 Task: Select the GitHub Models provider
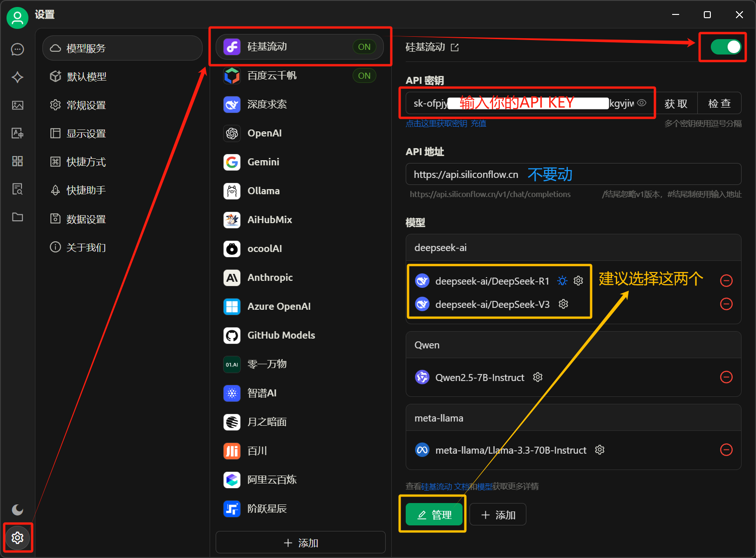coord(300,335)
